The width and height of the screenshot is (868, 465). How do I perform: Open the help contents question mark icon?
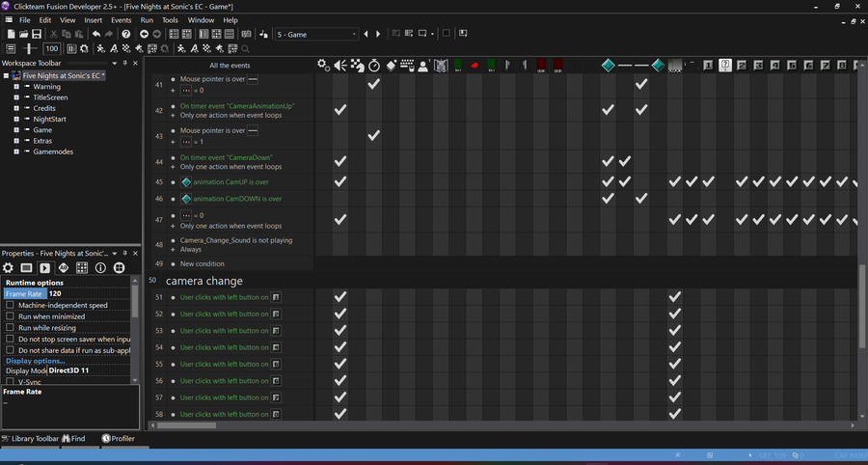(x=126, y=34)
